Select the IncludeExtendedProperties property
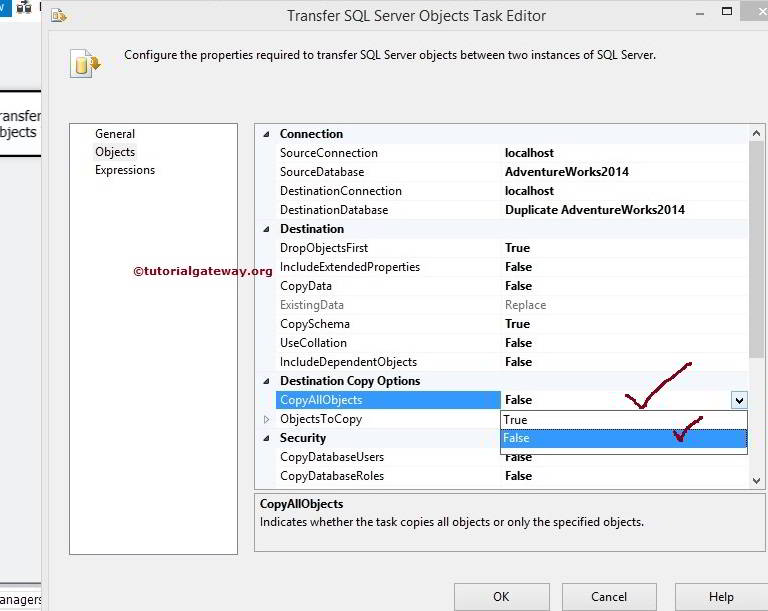768x611 pixels. (350, 267)
